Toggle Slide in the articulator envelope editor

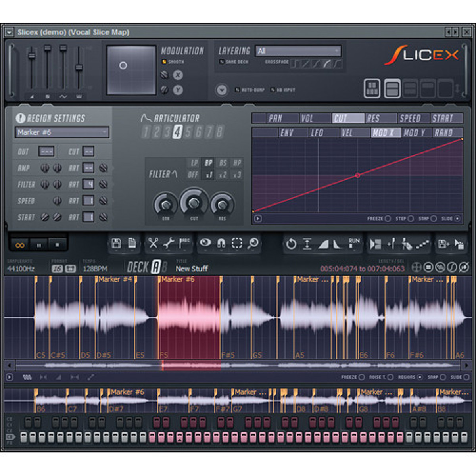point(451,219)
